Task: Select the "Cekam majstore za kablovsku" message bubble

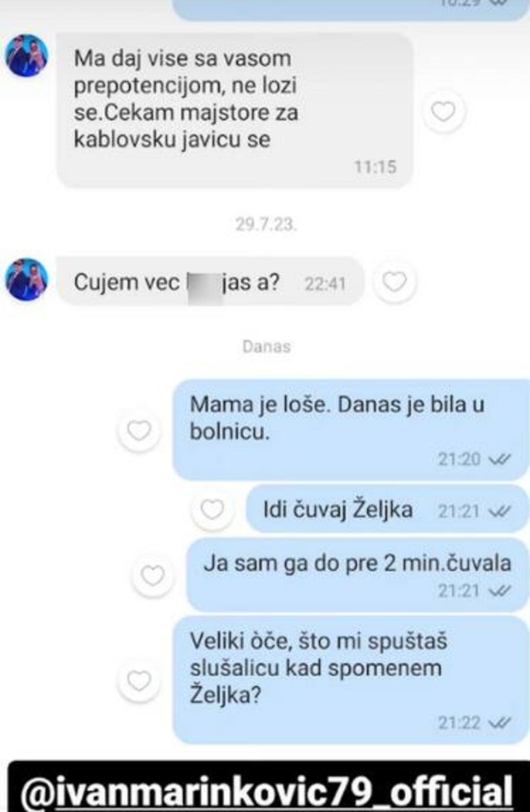Action: click(235, 110)
